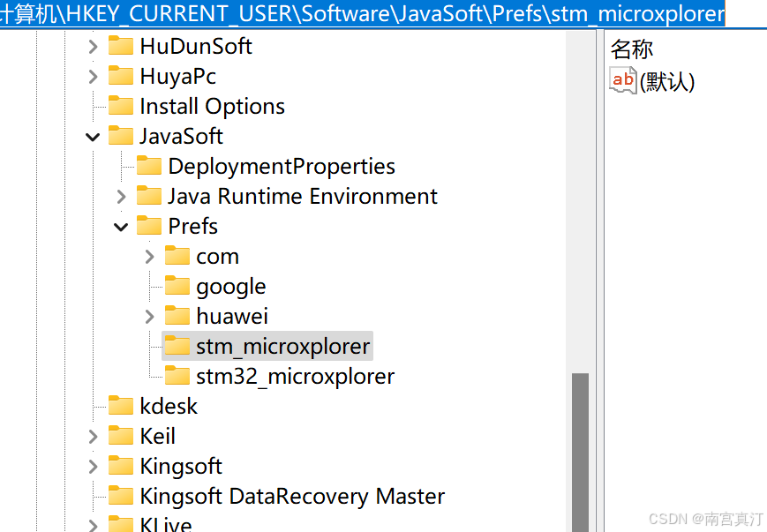
Task: Collapse the JavaSoft key
Action: click(x=93, y=137)
